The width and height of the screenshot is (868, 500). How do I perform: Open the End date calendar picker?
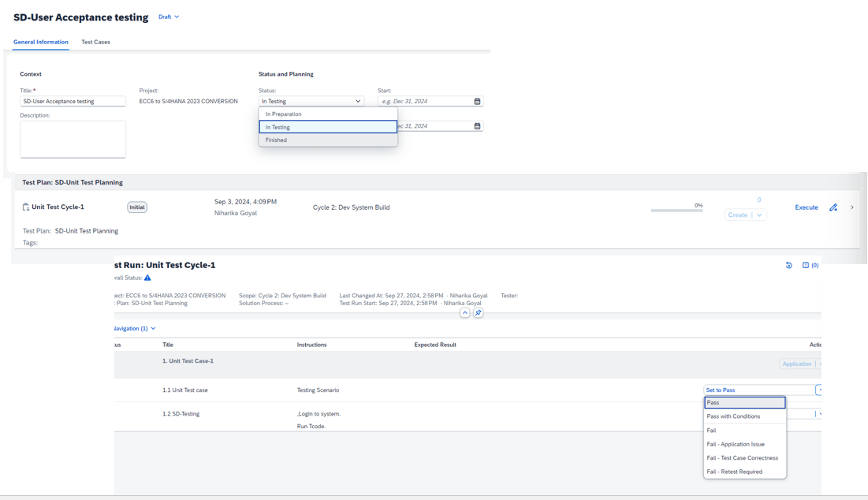coord(477,126)
